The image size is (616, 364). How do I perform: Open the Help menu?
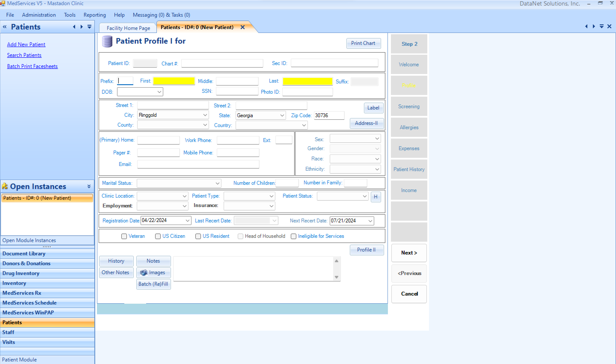click(x=119, y=15)
